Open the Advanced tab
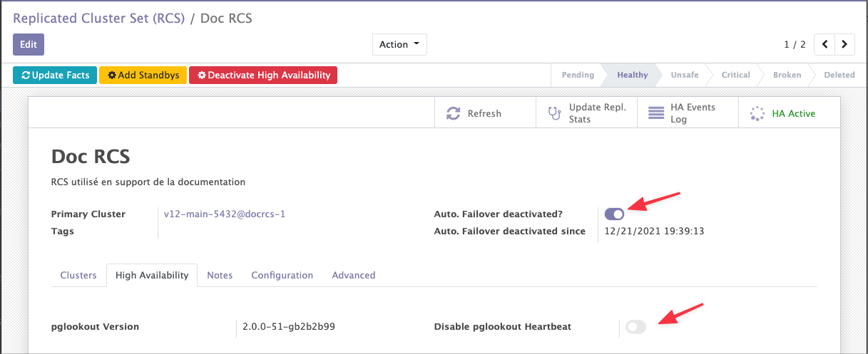 click(353, 275)
